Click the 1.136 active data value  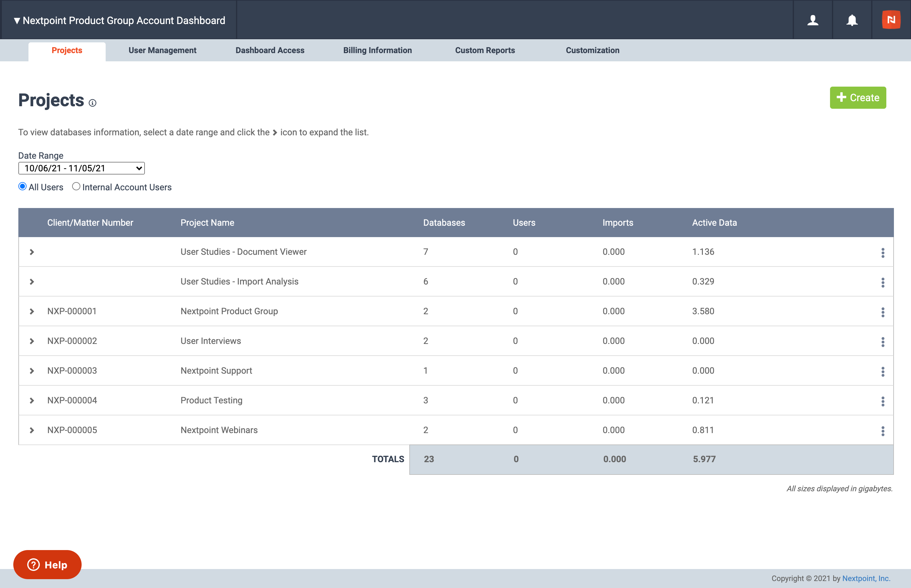[703, 252]
